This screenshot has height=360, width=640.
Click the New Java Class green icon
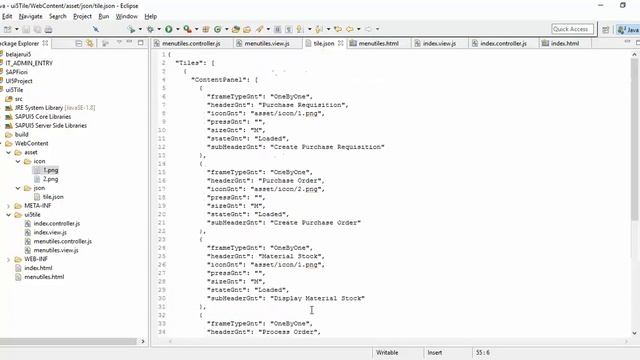218,29
